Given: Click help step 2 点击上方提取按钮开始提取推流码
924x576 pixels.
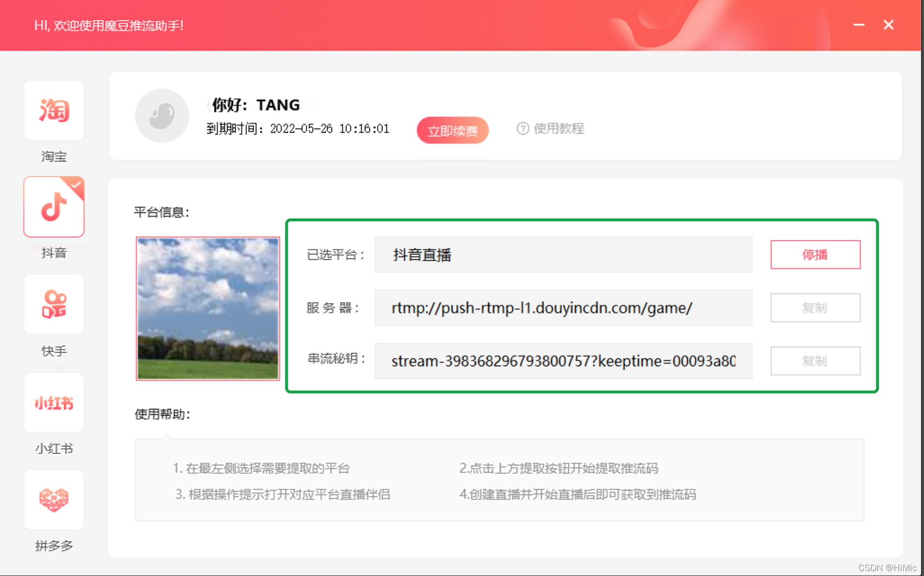Looking at the screenshot, I should 559,468.
